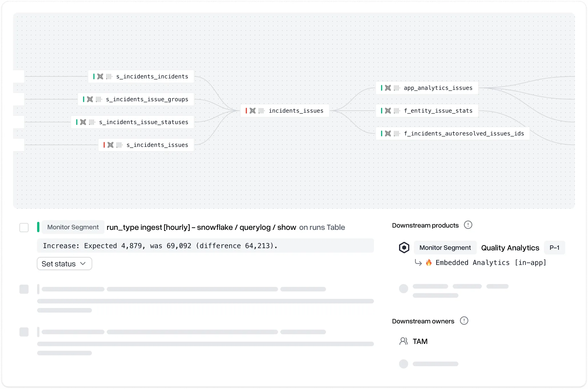588x389 pixels.
Task: Click dbt icon on s_incidents_incidents node
Action: tap(100, 76)
